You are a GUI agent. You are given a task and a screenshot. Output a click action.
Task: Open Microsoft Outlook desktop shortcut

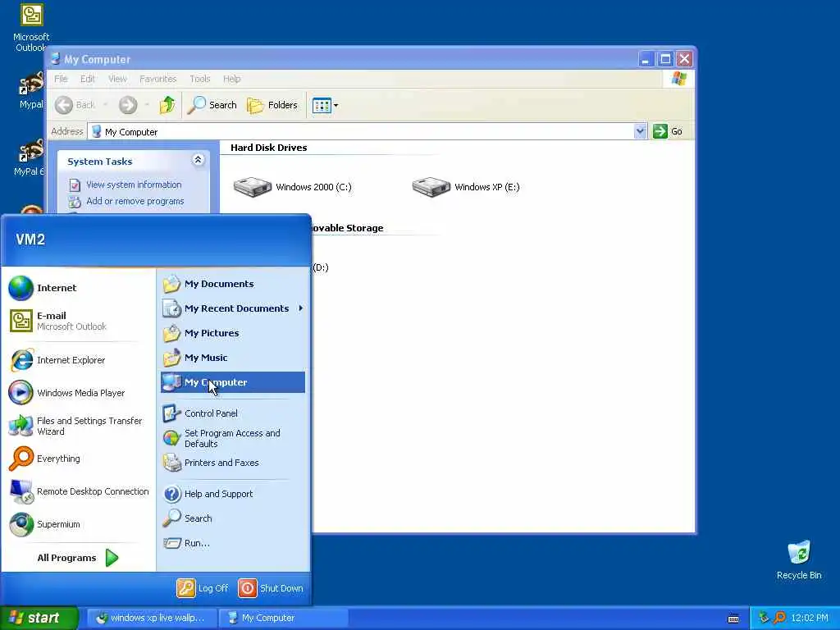(31, 28)
